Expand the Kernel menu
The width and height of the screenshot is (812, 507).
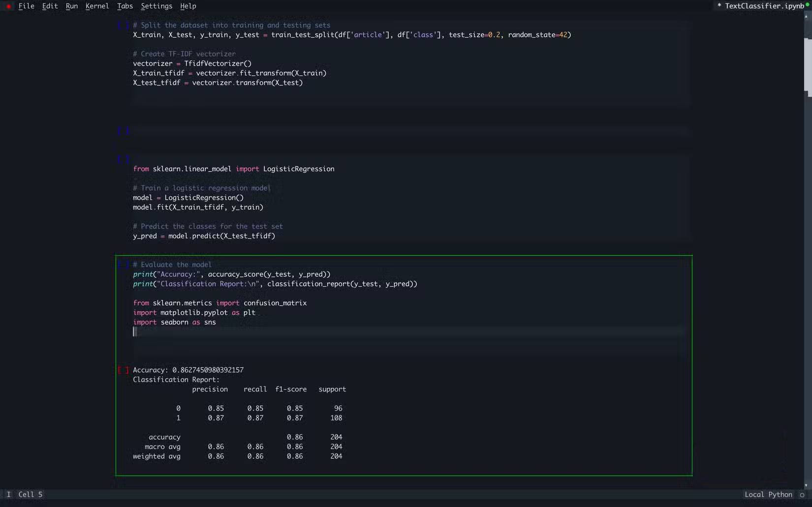[97, 6]
